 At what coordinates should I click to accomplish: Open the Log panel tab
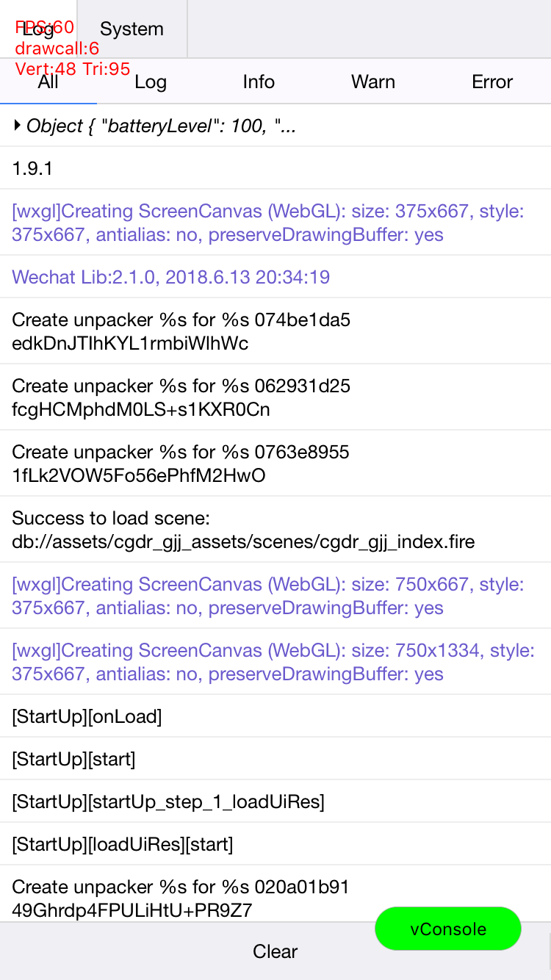(38, 29)
